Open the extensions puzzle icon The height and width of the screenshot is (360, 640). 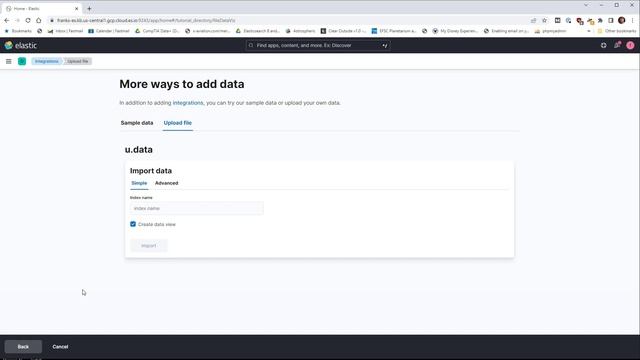[600, 20]
